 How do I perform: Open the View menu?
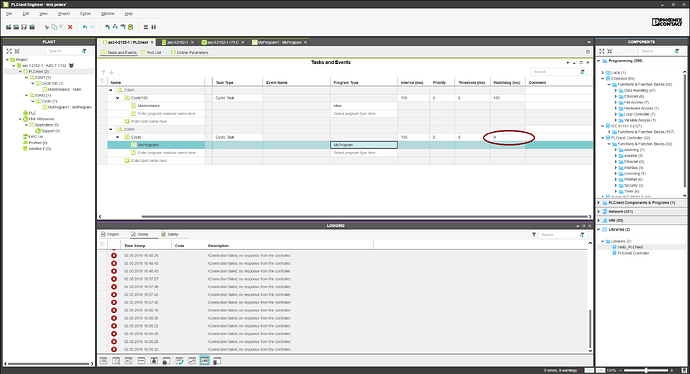pos(43,14)
